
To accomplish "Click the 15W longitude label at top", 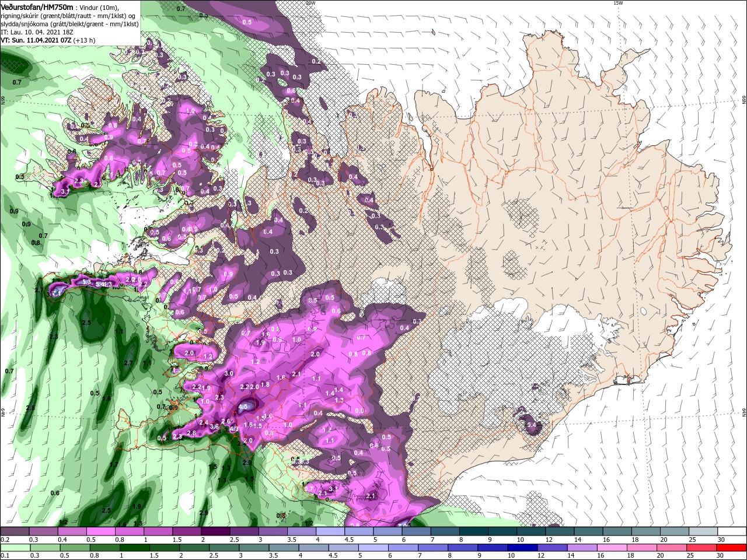I will [x=618, y=3].
